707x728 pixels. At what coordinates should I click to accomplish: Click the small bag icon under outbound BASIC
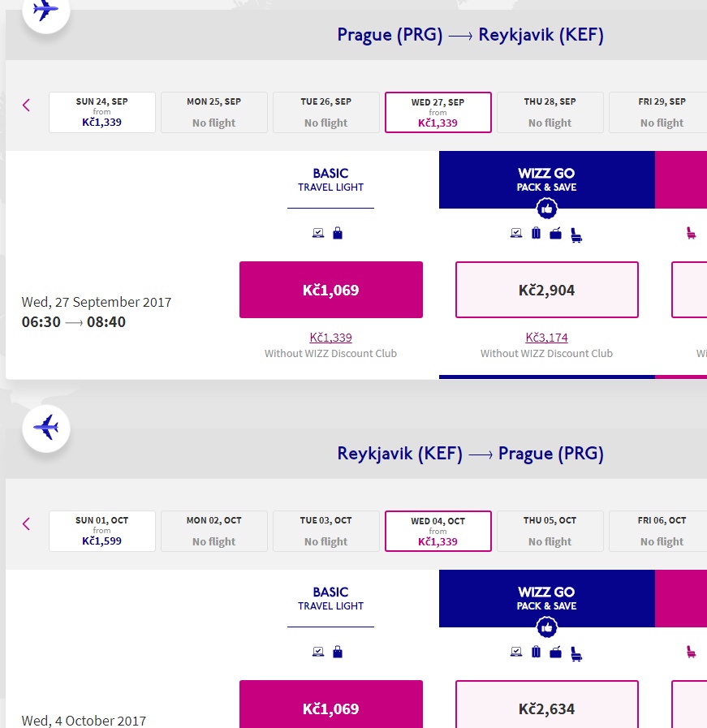pos(338,233)
